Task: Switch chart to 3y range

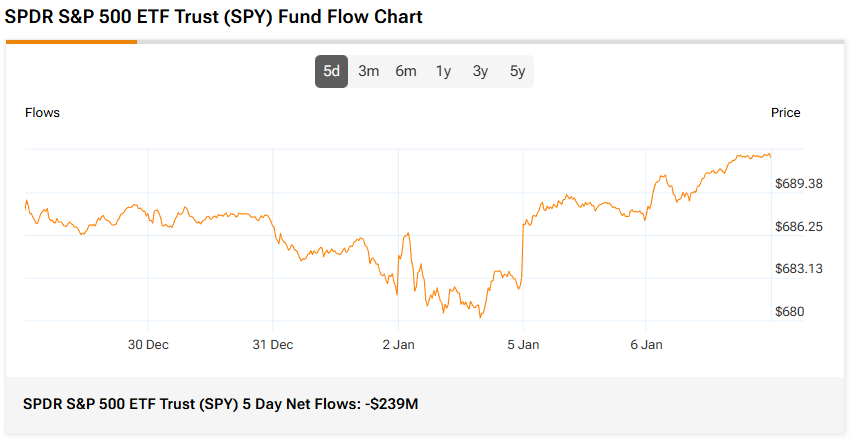Action: point(480,71)
